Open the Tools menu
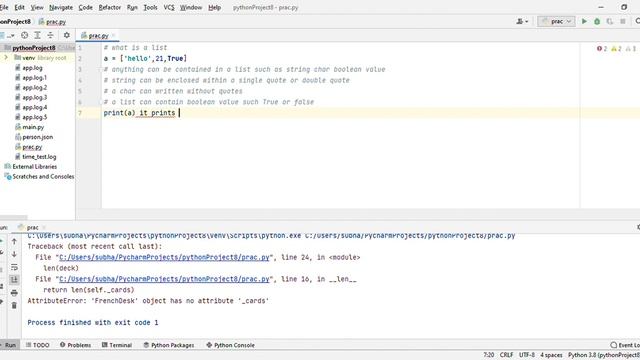This screenshot has width=640, height=360. (150, 7)
